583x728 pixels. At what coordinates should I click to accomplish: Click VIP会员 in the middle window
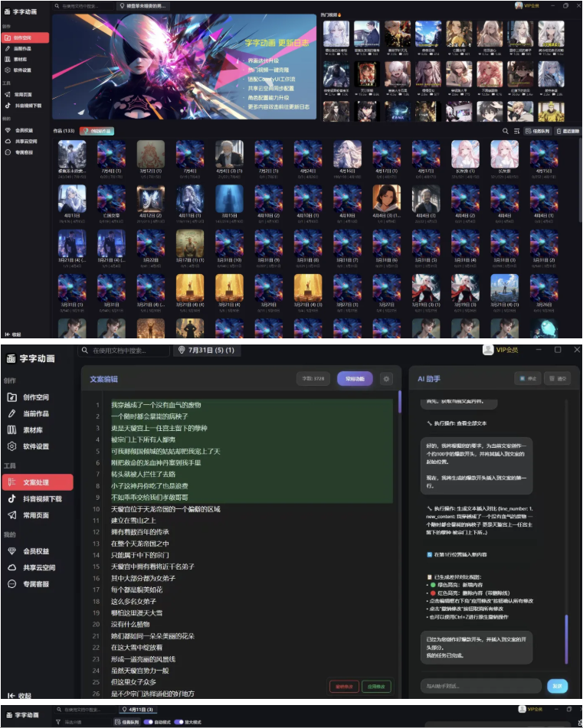[501, 350]
